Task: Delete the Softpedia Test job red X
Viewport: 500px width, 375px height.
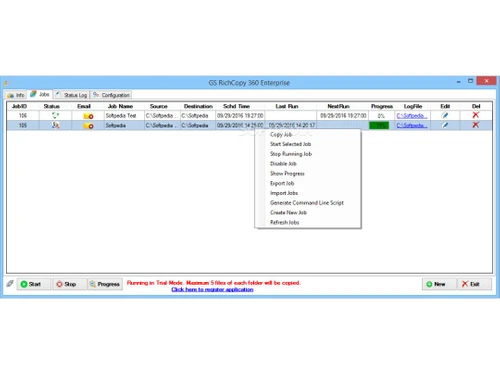Action: [476, 115]
